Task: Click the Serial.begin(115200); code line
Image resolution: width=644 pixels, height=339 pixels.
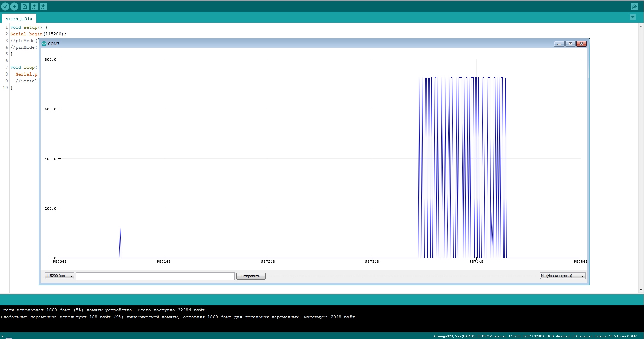Action: 38,34
